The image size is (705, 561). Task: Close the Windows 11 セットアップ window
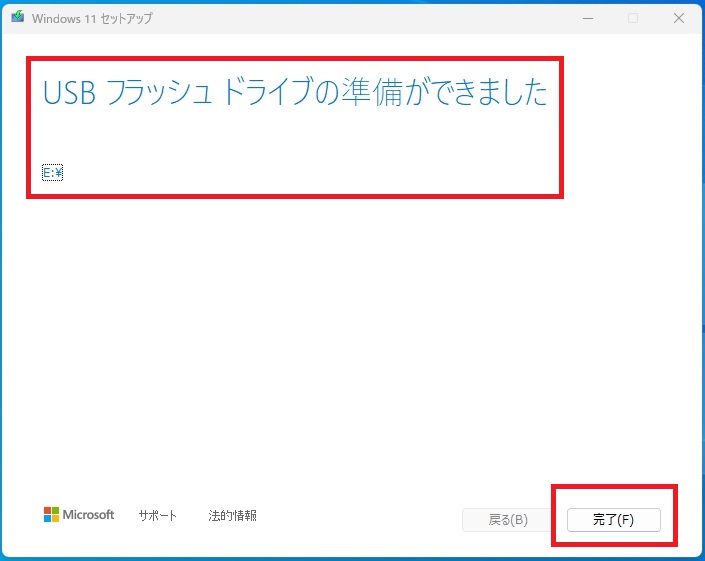pos(678,18)
